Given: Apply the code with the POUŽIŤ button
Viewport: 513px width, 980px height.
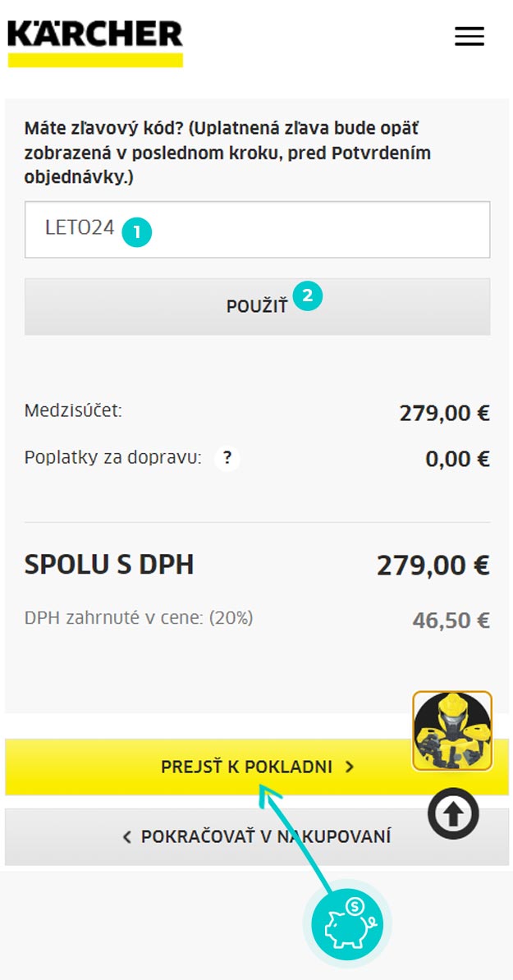Looking at the screenshot, I should (x=258, y=307).
